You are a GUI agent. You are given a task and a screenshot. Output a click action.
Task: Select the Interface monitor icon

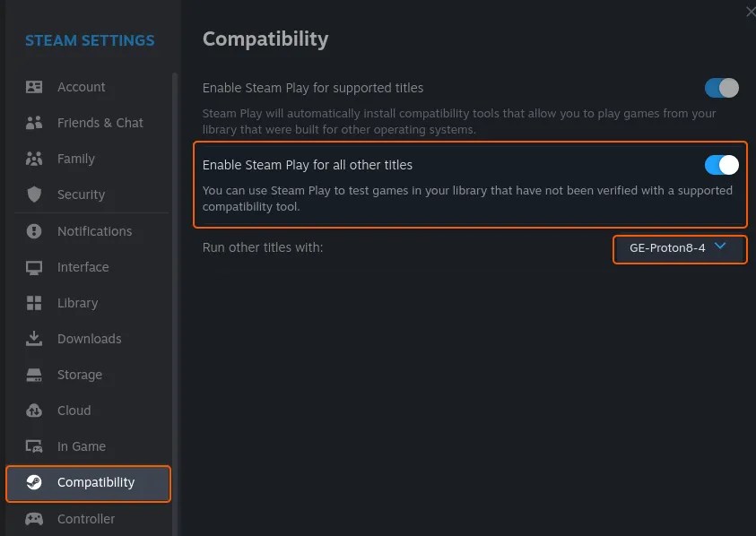33,267
